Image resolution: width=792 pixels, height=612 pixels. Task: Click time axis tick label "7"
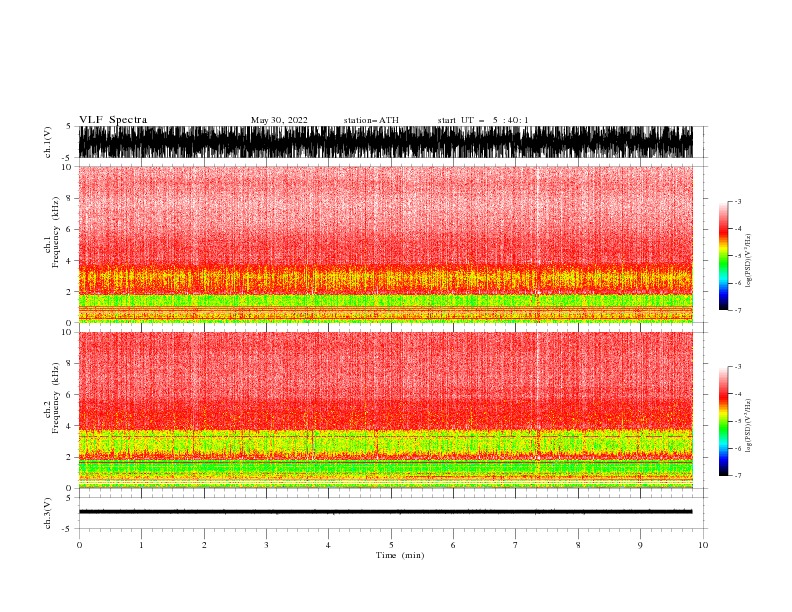tap(516, 545)
